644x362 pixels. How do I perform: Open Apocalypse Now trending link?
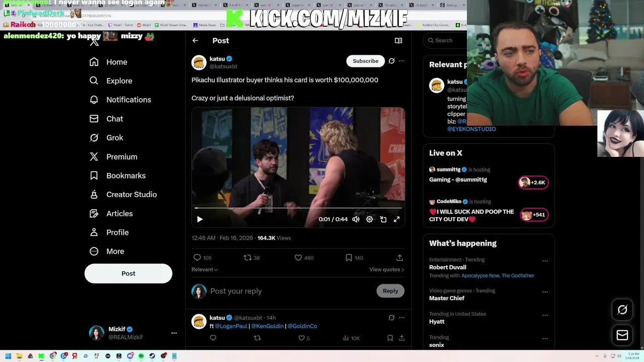(x=480, y=276)
